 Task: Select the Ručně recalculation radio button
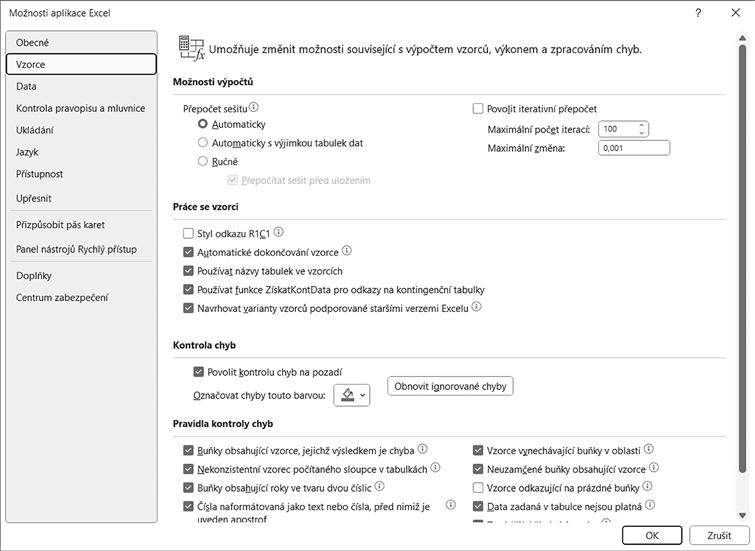coord(203,161)
